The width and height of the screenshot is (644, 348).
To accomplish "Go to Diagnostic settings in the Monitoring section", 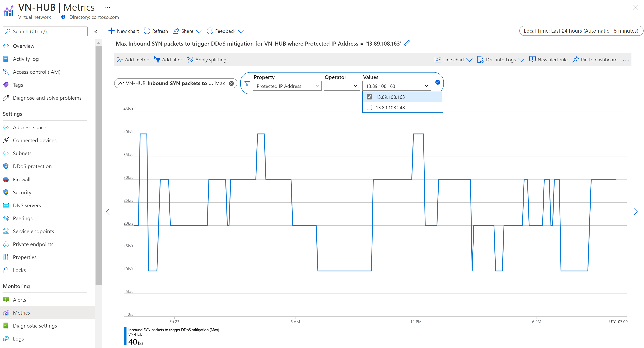I will point(35,326).
